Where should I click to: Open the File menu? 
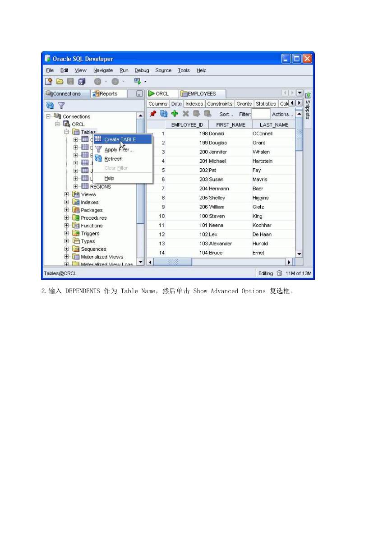[x=50, y=70]
